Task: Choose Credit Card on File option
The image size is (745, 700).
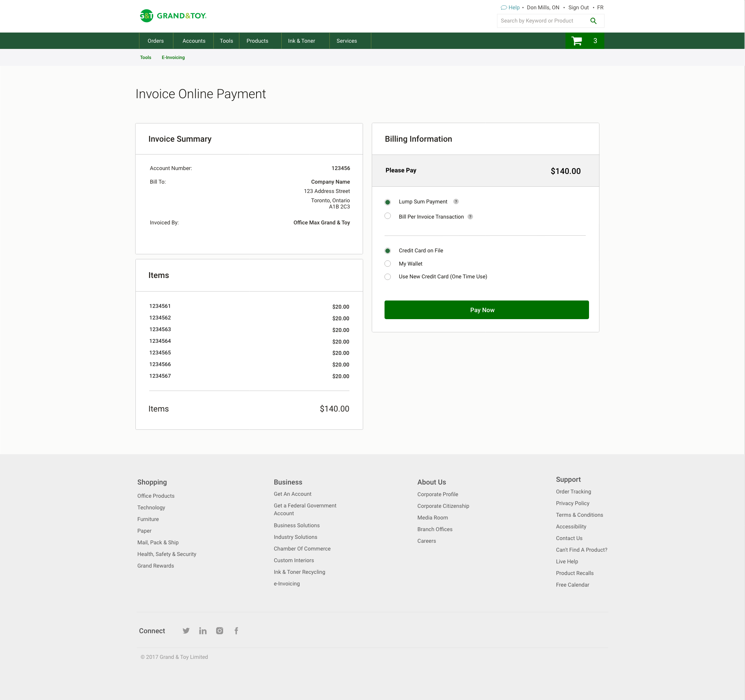Action: click(x=388, y=251)
